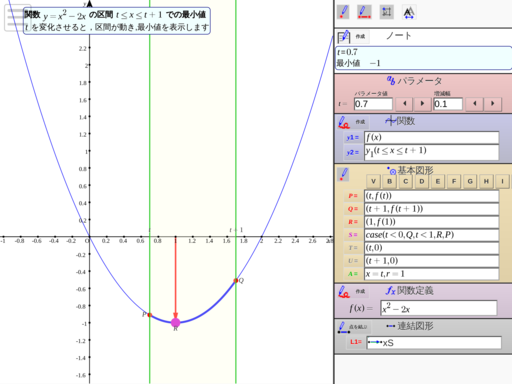Screen dimensions: 512x384
Task: Decrease the step width with left arrow
Action: click(x=475, y=104)
